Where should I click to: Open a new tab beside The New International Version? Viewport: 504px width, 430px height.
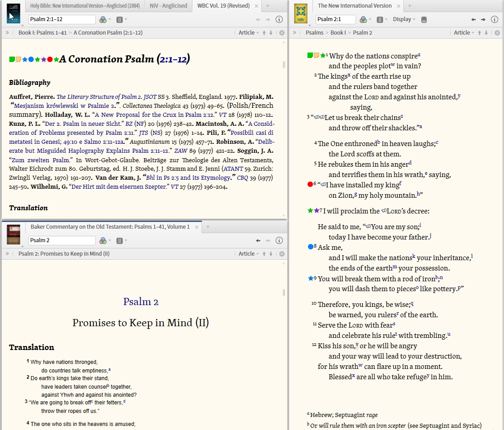click(x=410, y=6)
